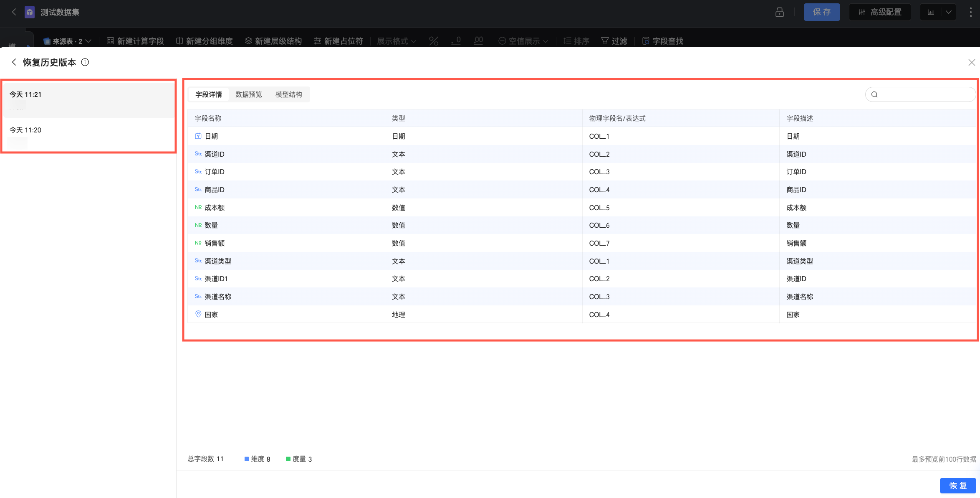Click the location icon beside 国家
Image resolution: width=980 pixels, height=498 pixels.
point(198,314)
